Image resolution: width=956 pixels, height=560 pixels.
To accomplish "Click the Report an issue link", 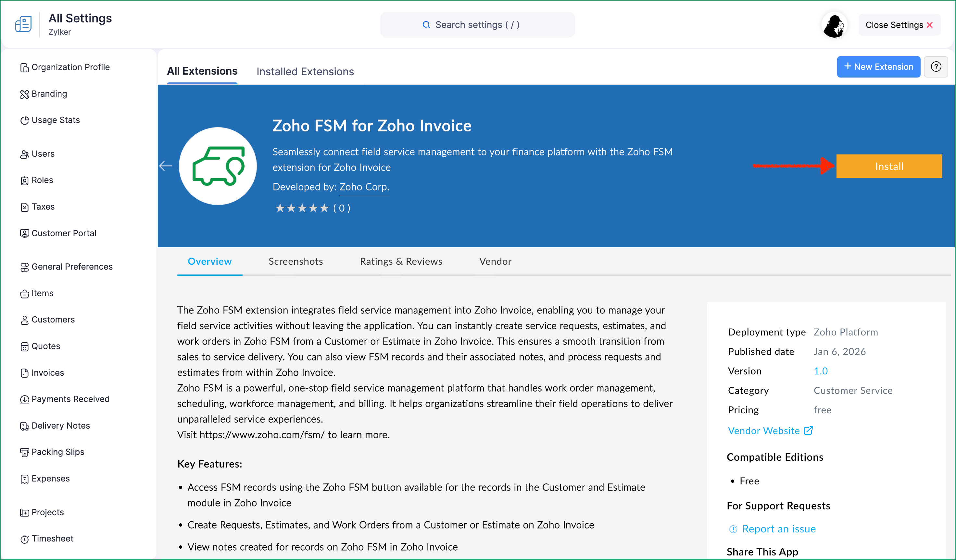I will 778,529.
